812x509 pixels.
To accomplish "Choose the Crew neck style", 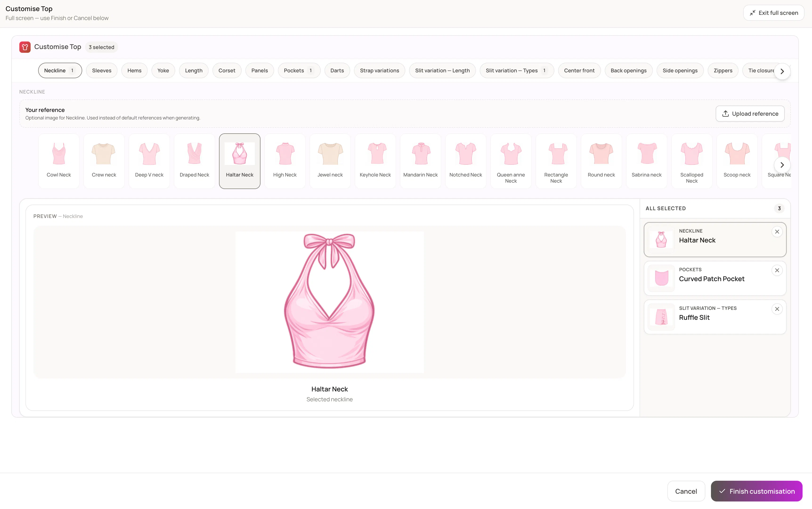I will point(104,161).
